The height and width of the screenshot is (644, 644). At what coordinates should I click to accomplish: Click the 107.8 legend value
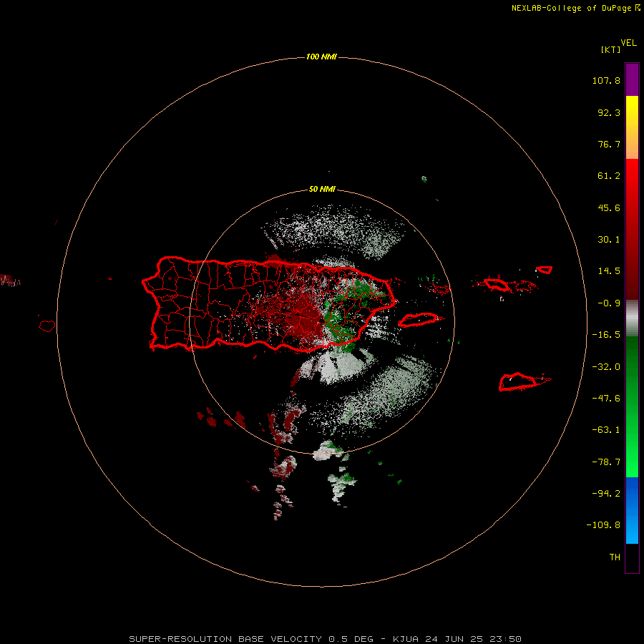click(x=606, y=80)
